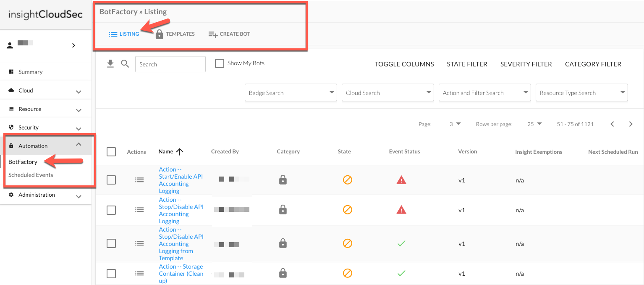Open Action -- Storage Container (Clean up) link

pos(181,273)
